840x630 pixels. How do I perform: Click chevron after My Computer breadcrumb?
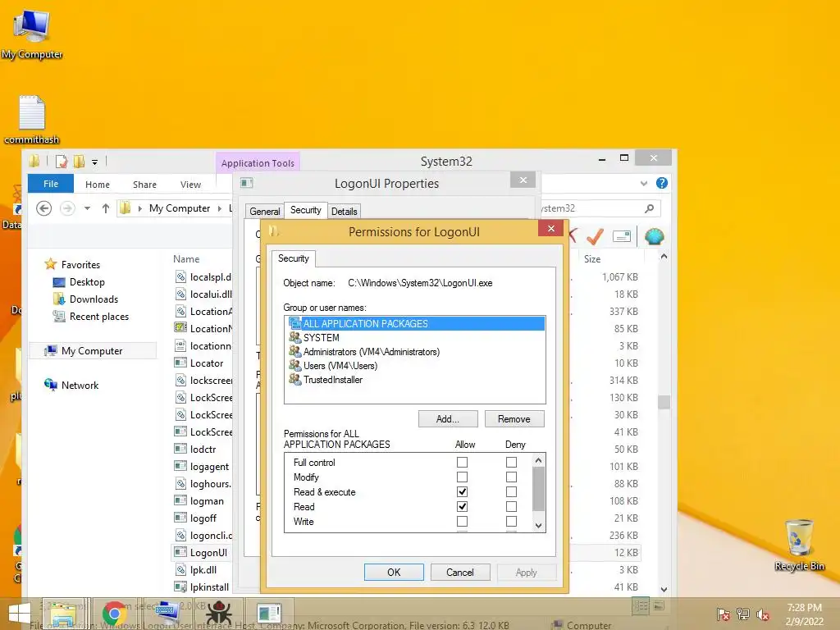pos(220,208)
